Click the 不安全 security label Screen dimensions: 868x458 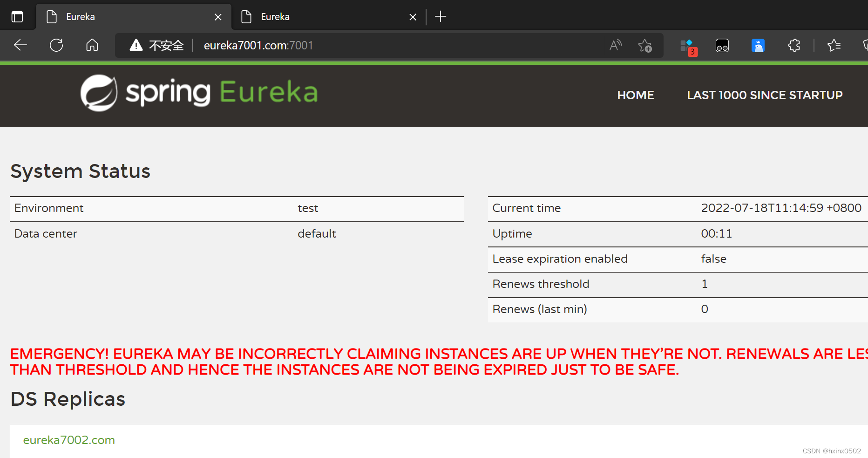point(166,45)
